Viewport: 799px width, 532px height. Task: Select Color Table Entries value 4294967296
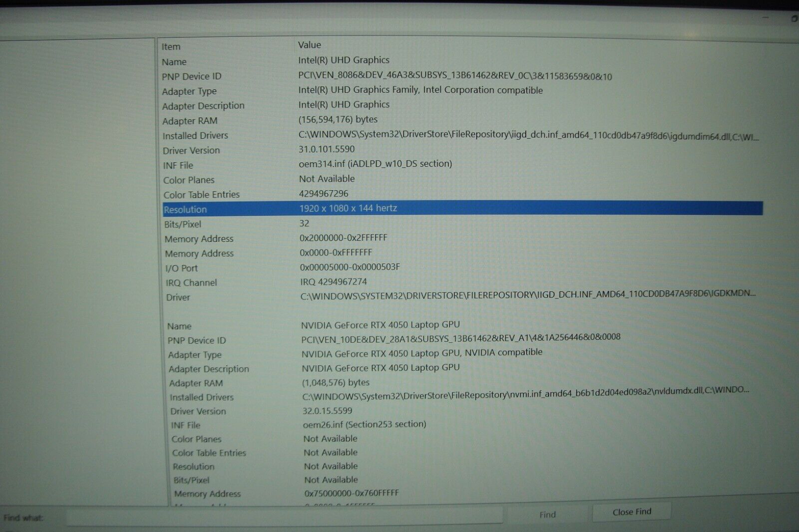coord(324,194)
